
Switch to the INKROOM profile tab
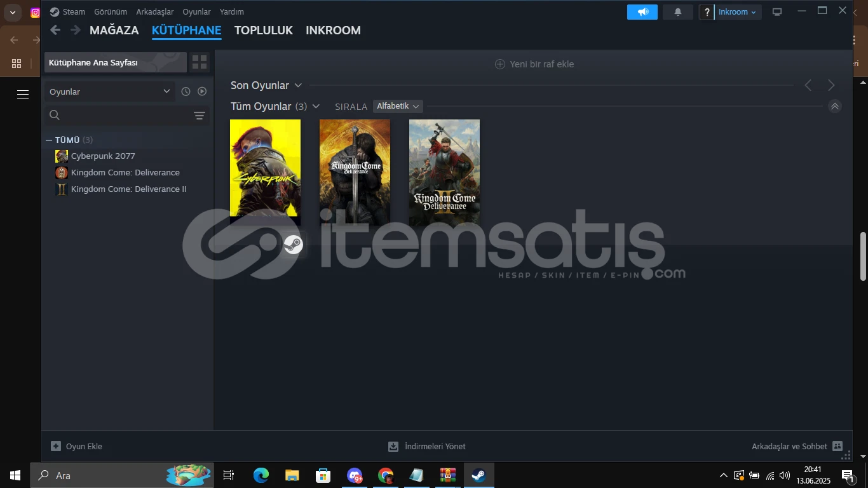333,30
